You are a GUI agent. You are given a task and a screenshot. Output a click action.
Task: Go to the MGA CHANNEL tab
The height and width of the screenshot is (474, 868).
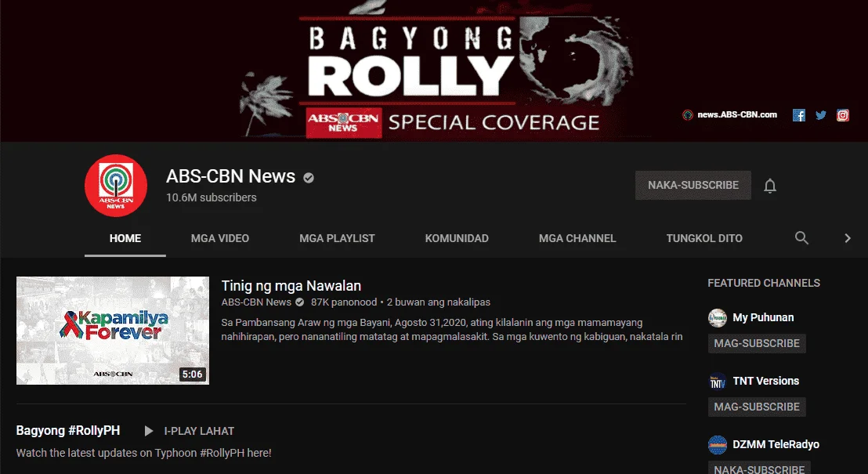(577, 239)
